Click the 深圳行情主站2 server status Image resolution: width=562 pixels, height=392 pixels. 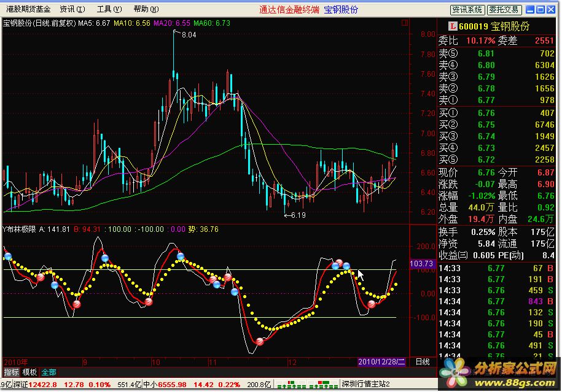pyautogui.click(x=365, y=385)
